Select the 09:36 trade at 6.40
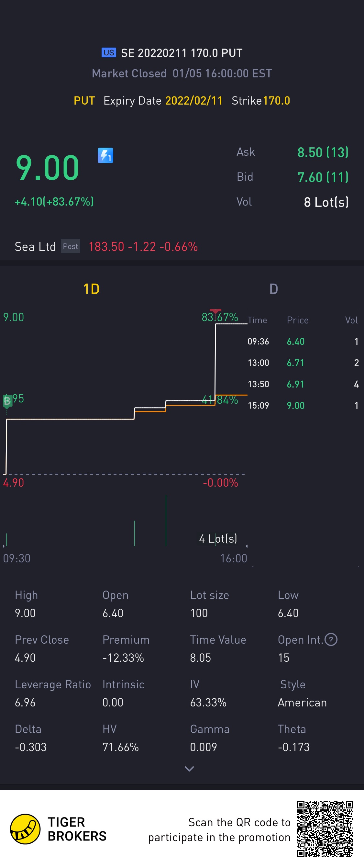Viewport: 364px width, 868px height. [303, 341]
